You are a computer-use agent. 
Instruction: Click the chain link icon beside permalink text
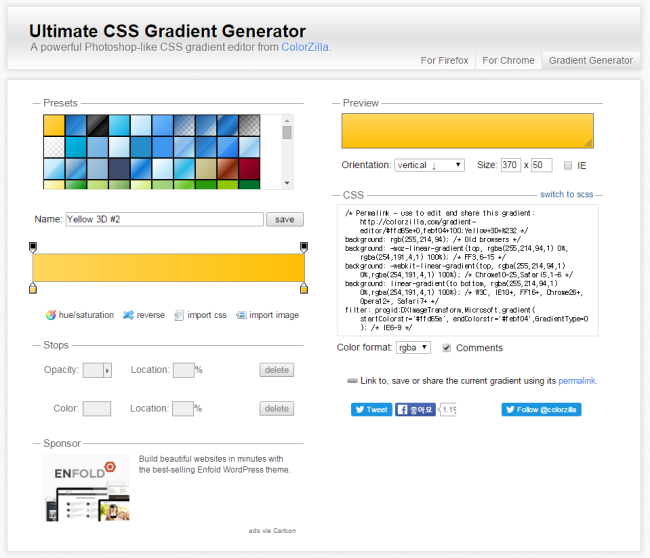(x=352, y=381)
